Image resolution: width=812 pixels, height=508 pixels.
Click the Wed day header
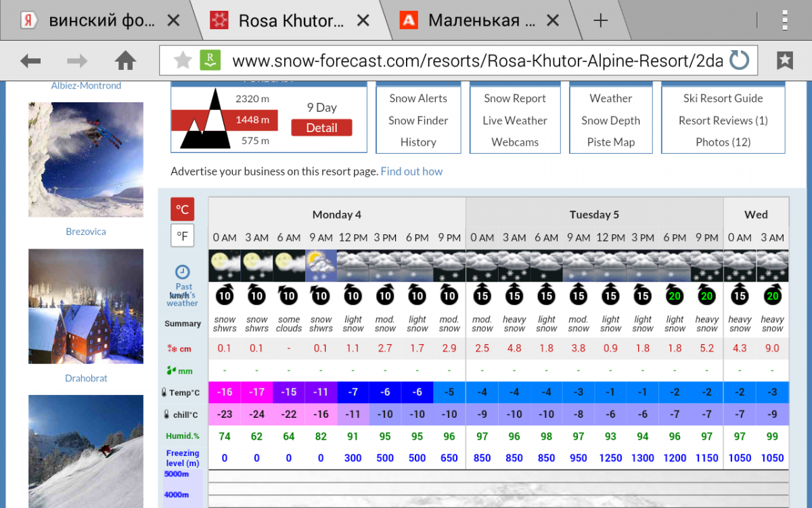(x=756, y=215)
